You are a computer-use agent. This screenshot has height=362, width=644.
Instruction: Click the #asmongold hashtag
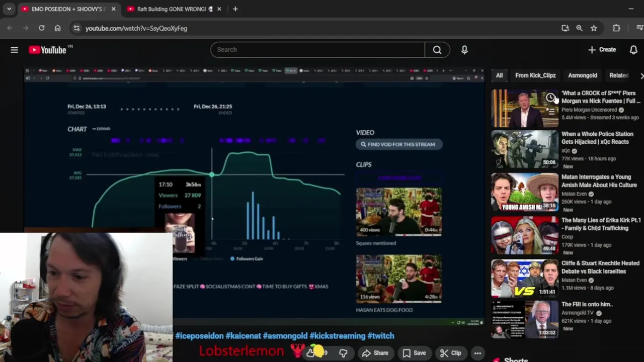(x=285, y=336)
